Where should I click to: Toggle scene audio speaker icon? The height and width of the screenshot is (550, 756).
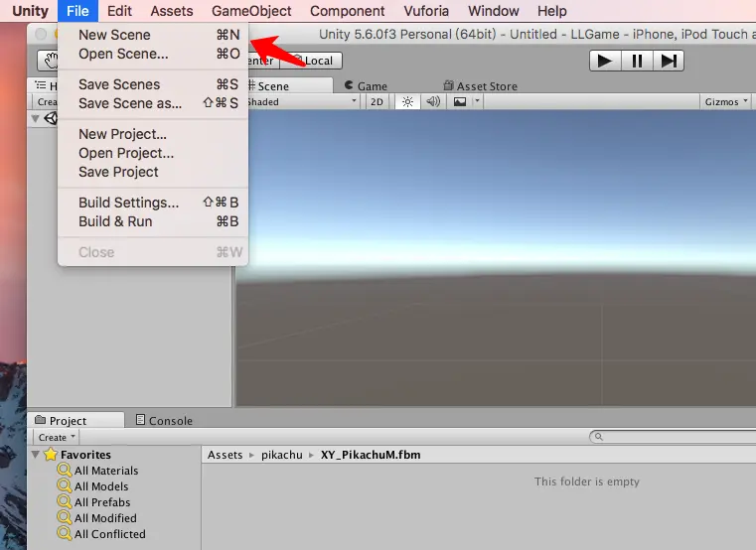click(433, 101)
